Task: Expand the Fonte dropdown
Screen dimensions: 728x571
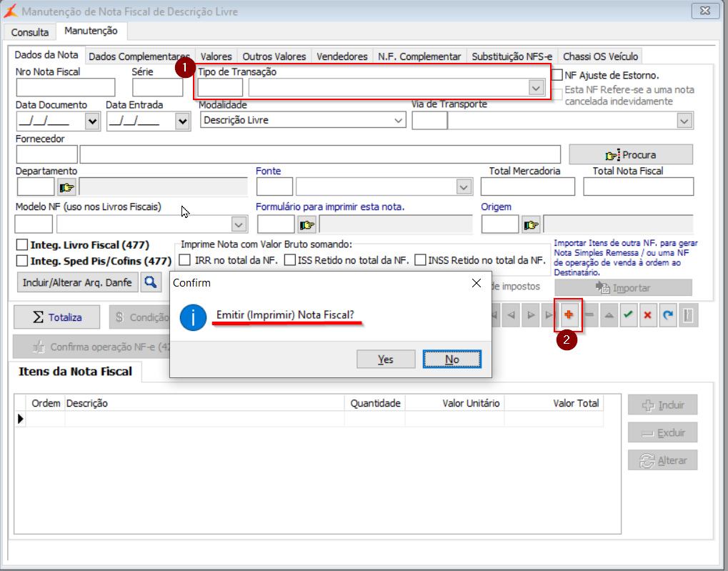Action: [464, 187]
